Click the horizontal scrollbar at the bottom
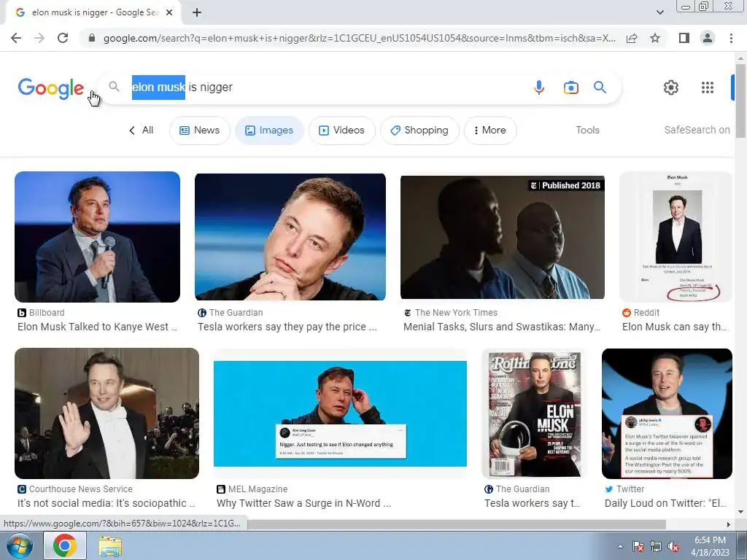This screenshot has height=560, width=747. pos(457,524)
